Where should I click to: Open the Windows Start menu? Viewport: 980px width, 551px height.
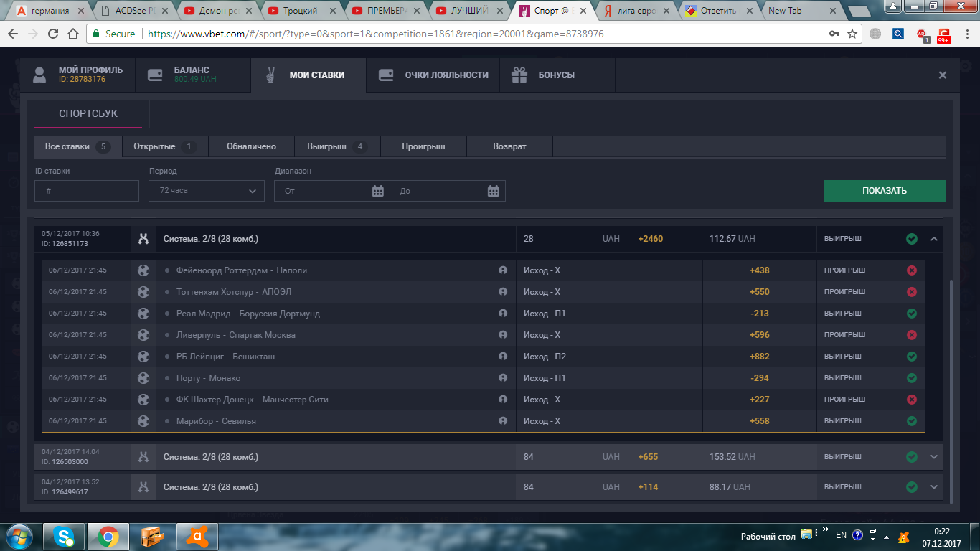(20, 537)
